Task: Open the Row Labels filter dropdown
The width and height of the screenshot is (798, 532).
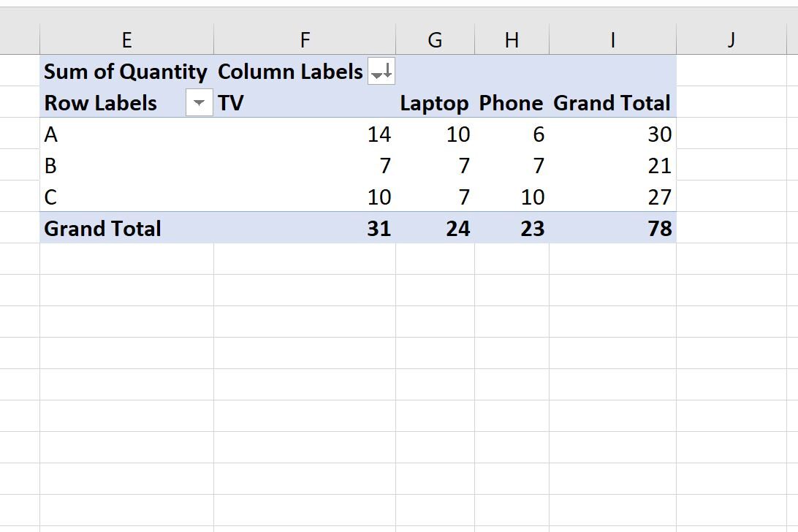Action: (x=198, y=103)
